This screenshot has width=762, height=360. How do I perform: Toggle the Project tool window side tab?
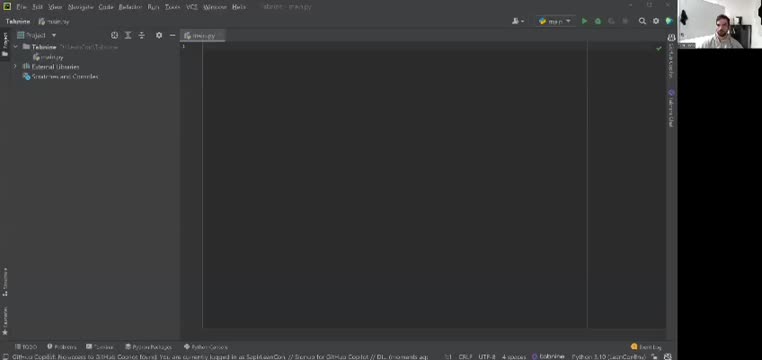tap(5, 44)
